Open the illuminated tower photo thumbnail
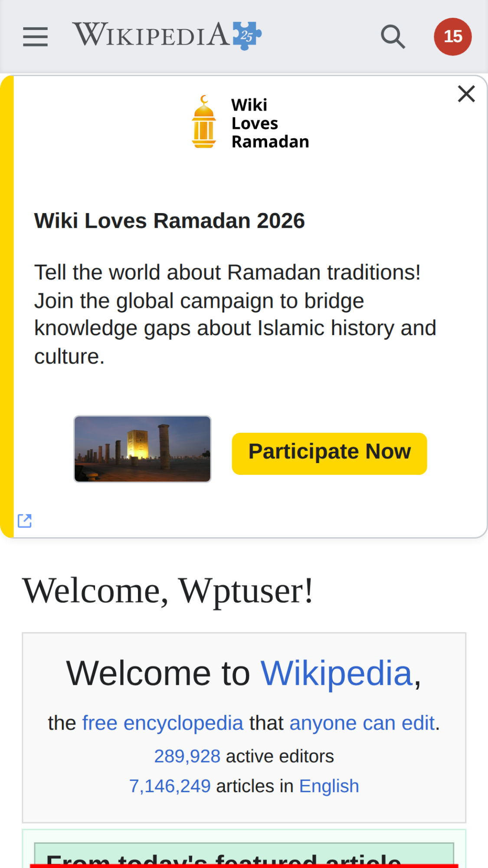 [x=142, y=449]
